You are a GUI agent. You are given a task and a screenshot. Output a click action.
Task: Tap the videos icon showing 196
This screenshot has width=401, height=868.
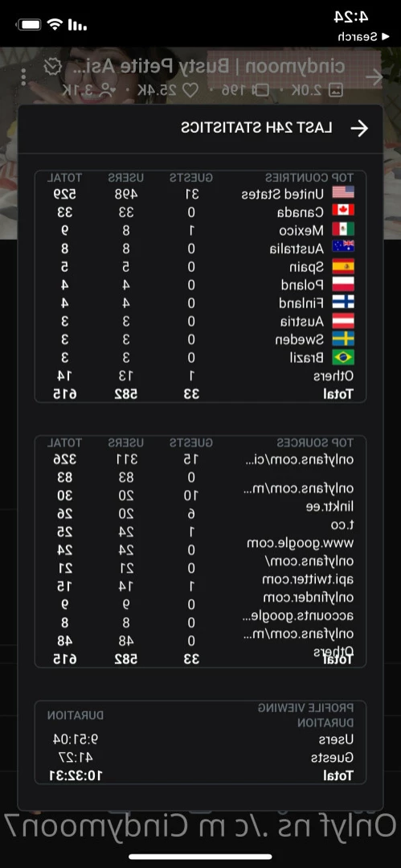(263, 90)
